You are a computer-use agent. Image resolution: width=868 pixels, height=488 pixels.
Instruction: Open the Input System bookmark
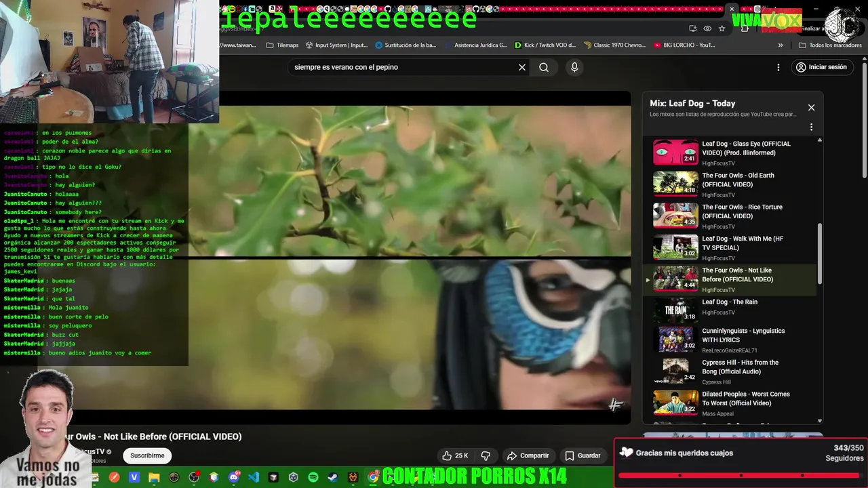336,45
